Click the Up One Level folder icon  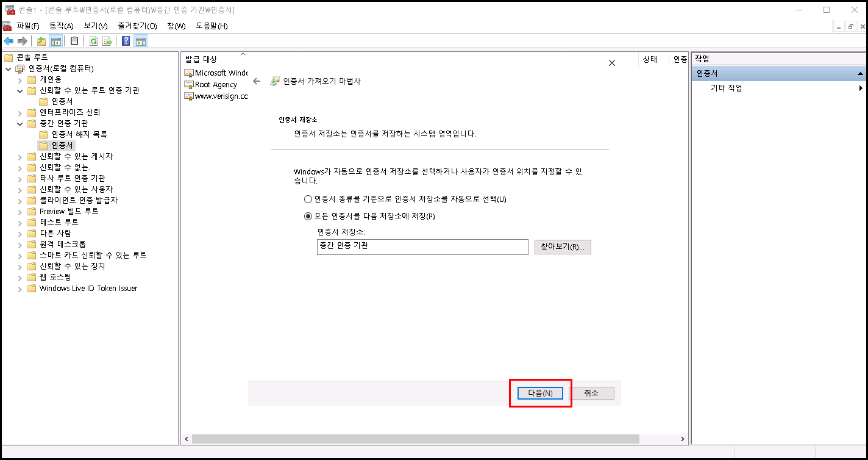pos(41,41)
